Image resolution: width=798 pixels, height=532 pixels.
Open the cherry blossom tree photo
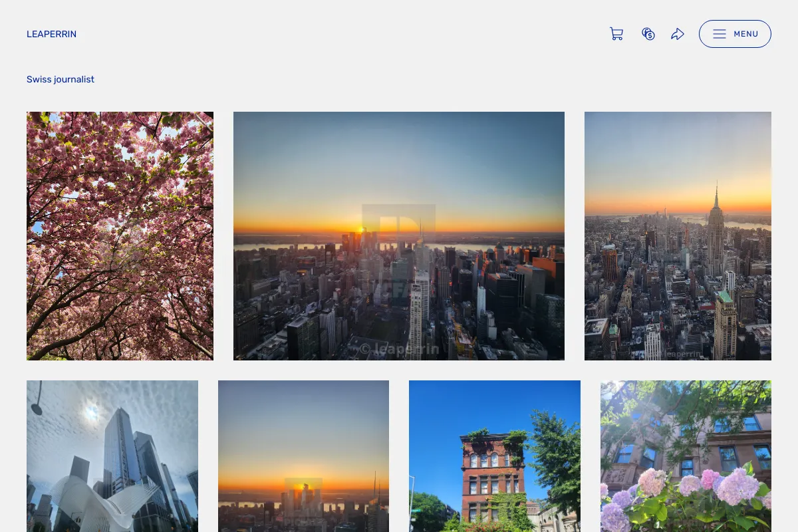coord(120,236)
